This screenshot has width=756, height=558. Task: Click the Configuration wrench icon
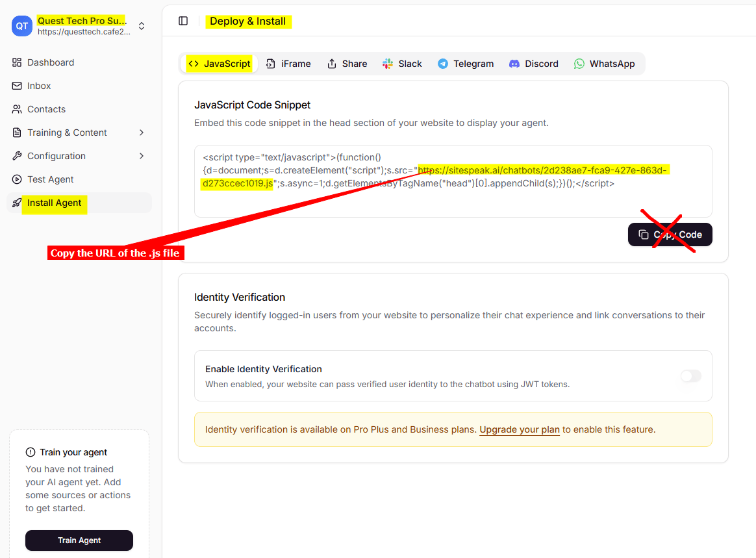[x=17, y=156]
